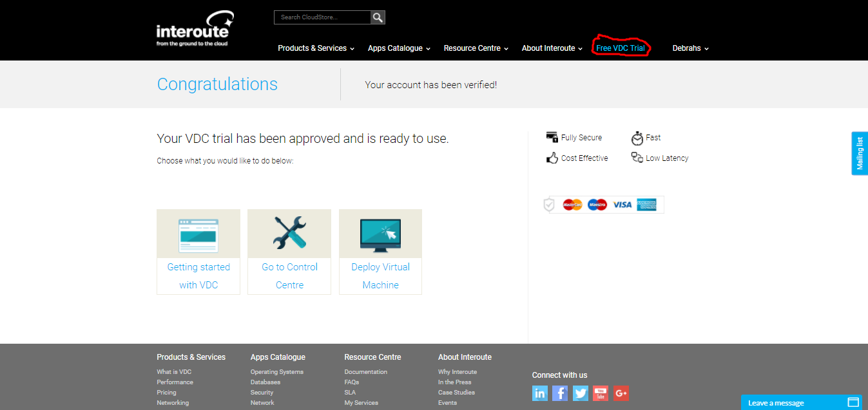Click the wrench and screwdriver Control Centre icon
868x410 pixels.
[x=289, y=233]
